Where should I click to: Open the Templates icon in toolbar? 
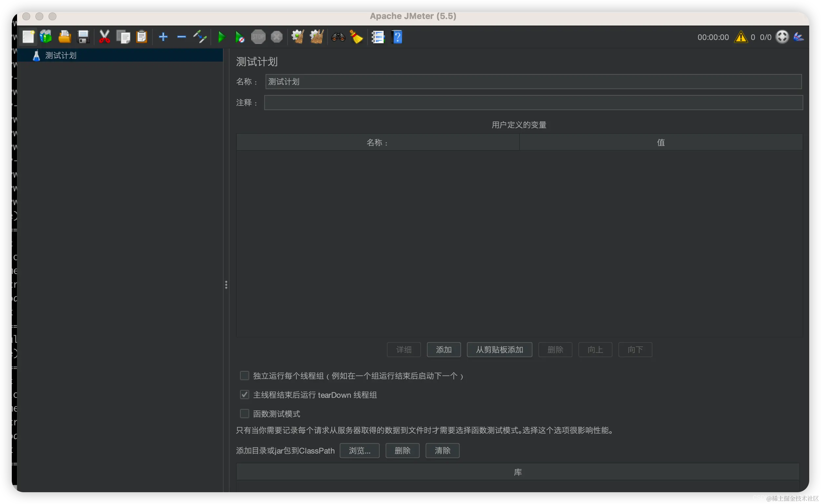click(46, 37)
